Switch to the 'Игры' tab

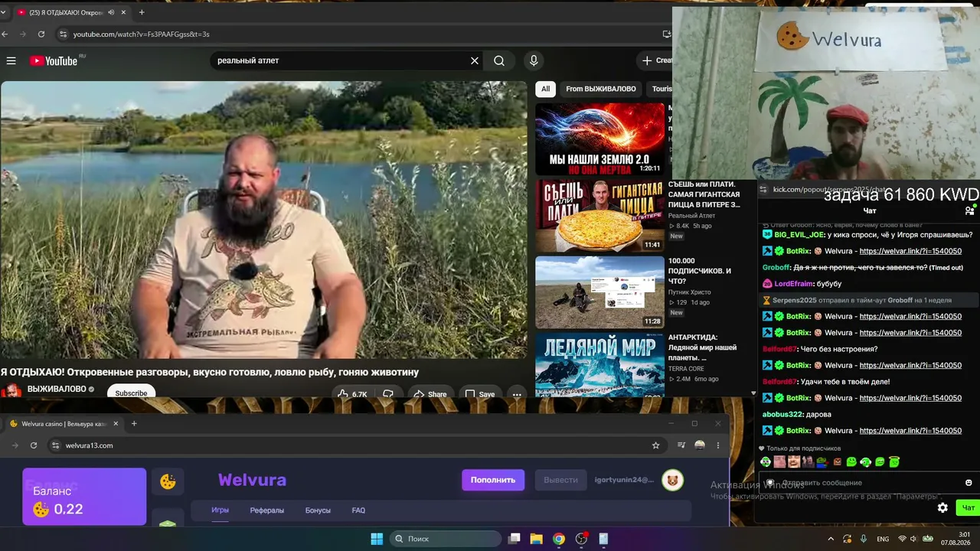click(x=220, y=510)
